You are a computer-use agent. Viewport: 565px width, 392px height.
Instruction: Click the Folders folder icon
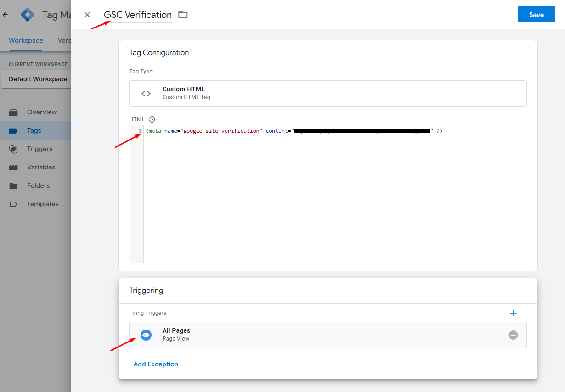pos(13,186)
